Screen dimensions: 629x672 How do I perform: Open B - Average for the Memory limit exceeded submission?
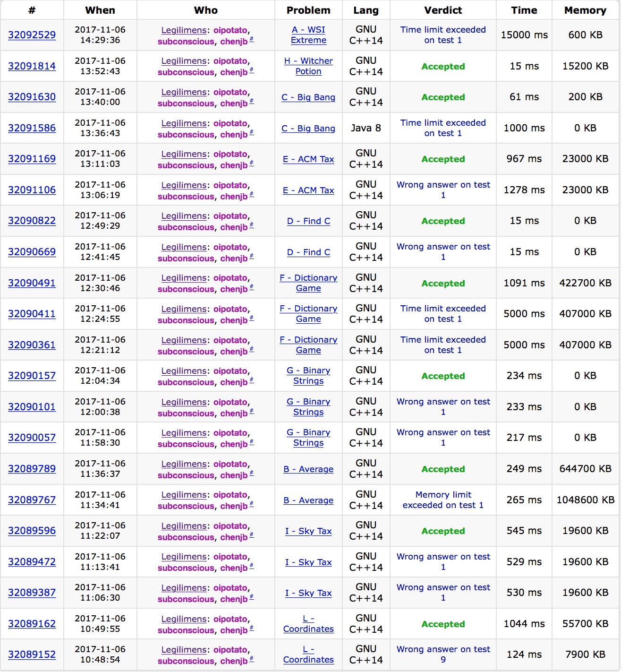pos(308,500)
